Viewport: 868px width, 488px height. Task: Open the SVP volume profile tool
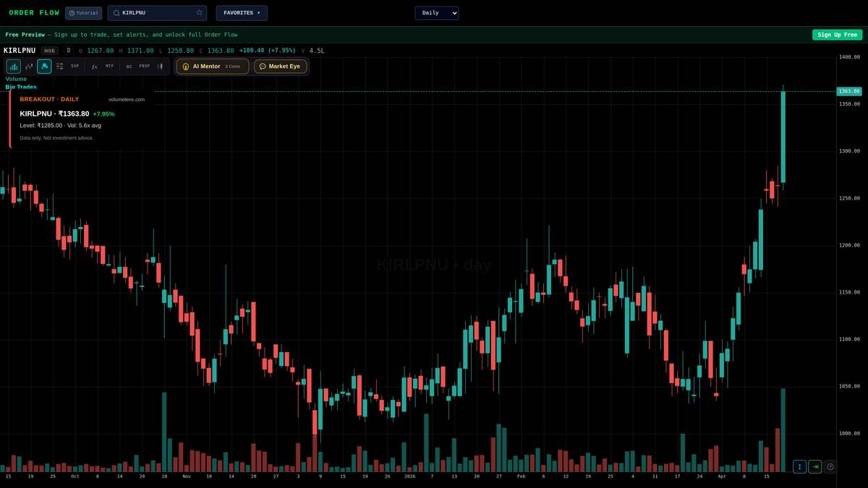[x=75, y=66]
